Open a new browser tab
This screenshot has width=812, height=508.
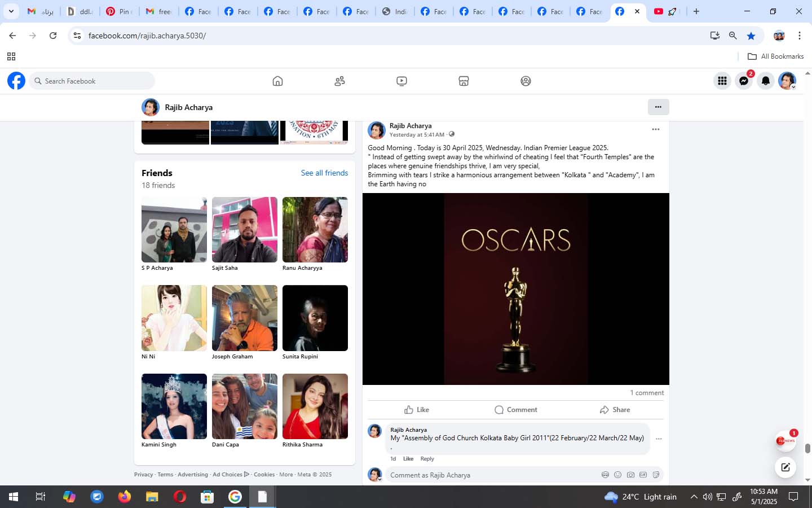click(x=696, y=11)
